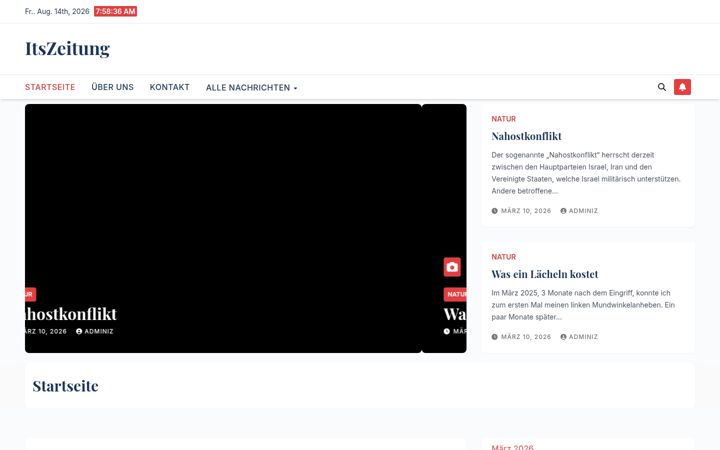Click the März 2026 archive link
Screen dimensions: 720x450
coord(512,447)
